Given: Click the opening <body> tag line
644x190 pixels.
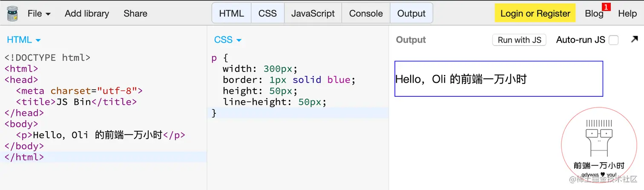Looking at the screenshot, I should [x=21, y=124].
